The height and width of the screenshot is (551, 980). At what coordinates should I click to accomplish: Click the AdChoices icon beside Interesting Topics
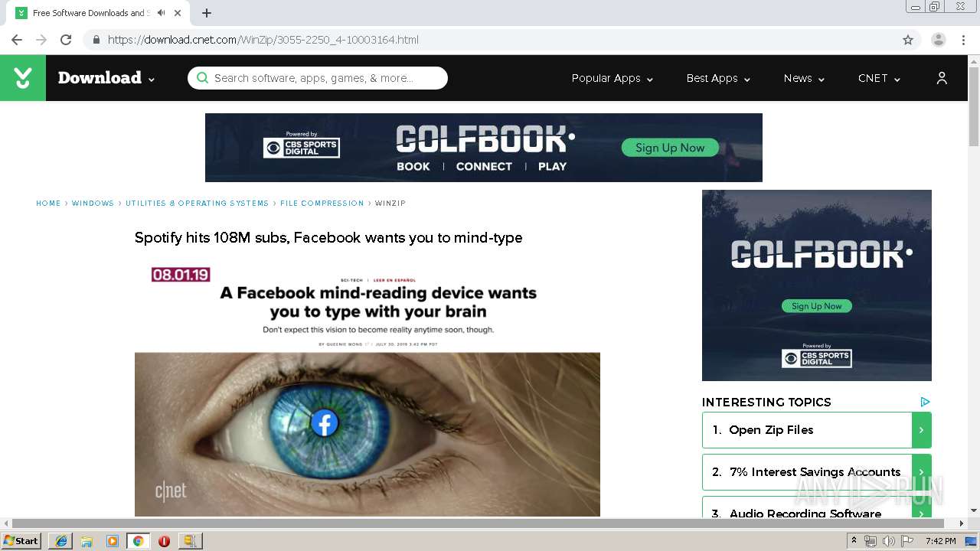click(925, 402)
